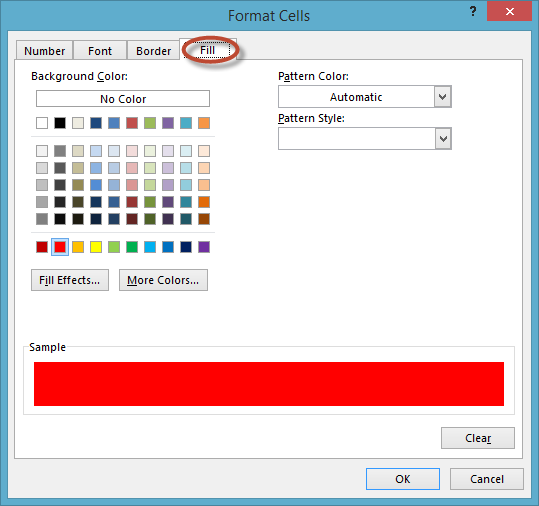Viewport: 539px width, 506px height.
Task: Open the Pattern Color dropdown arrow
Action: pyautogui.click(x=442, y=97)
